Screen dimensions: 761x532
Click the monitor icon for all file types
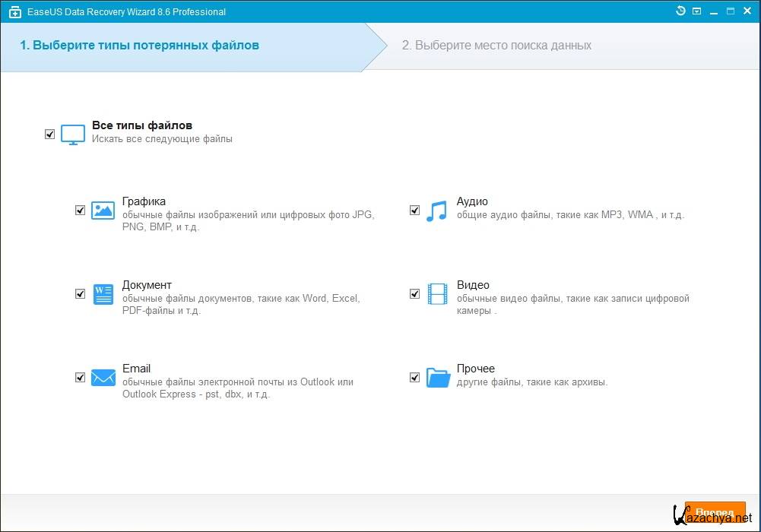click(x=73, y=135)
